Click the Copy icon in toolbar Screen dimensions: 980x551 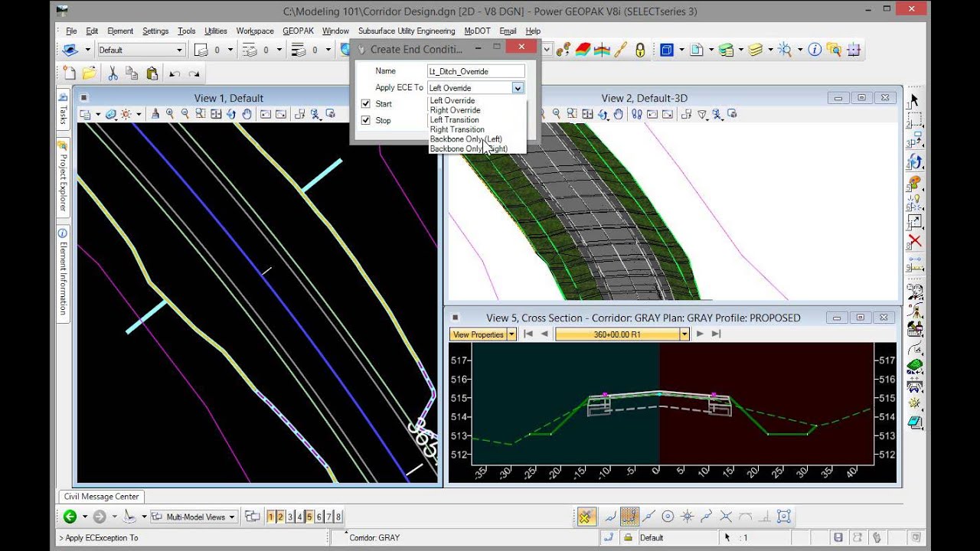(x=132, y=73)
